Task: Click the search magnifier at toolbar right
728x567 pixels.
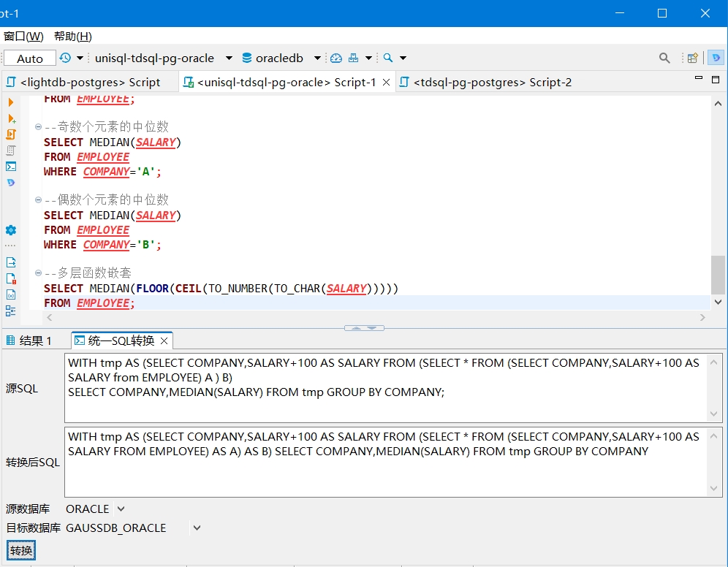Action: click(x=664, y=58)
